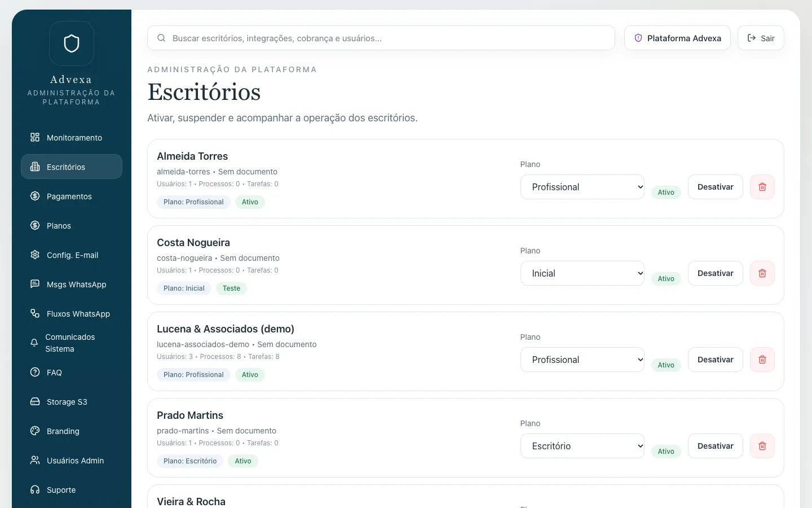Focus the search field for escritórios and integrações

pos(381,38)
